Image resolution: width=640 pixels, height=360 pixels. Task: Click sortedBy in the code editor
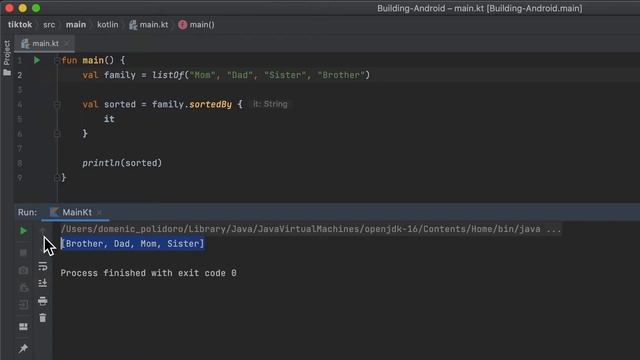(x=210, y=104)
